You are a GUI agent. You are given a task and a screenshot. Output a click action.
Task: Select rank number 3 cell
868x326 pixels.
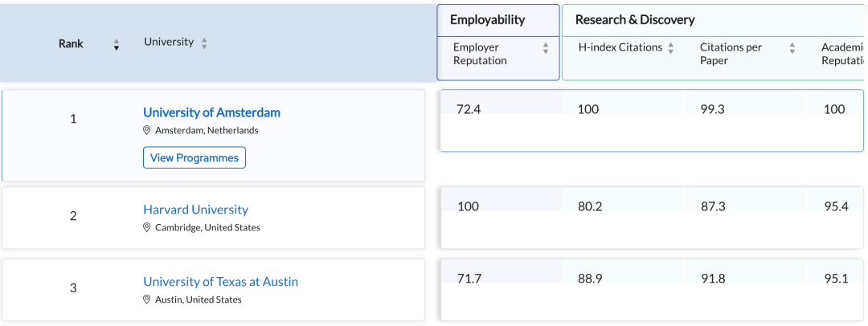[x=73, y=287]
